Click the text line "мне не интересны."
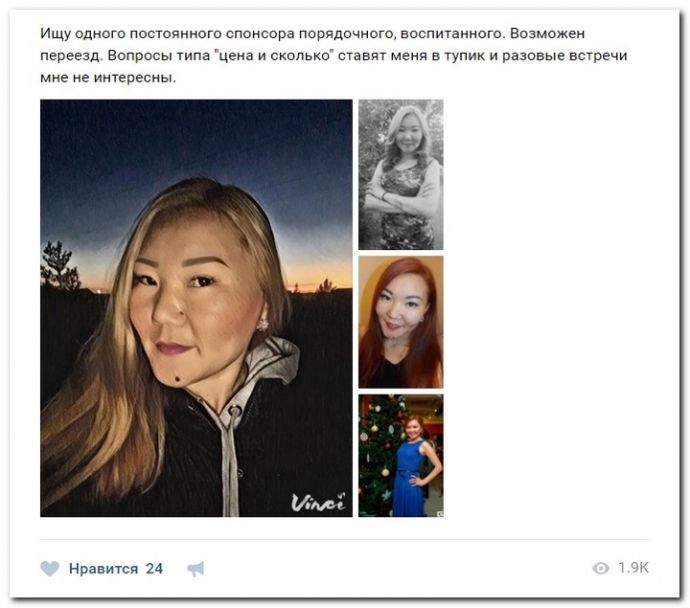 click(x=108, y=77)
